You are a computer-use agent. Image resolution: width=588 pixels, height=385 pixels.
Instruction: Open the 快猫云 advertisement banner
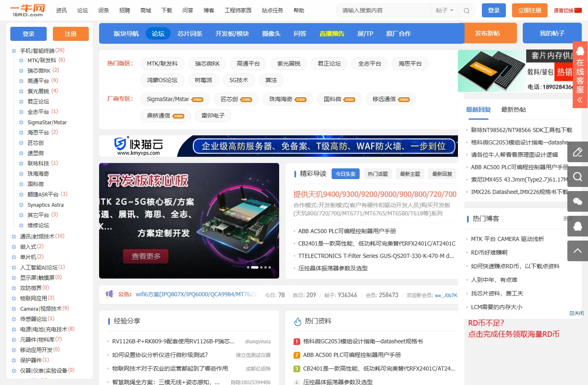(279, 146)
